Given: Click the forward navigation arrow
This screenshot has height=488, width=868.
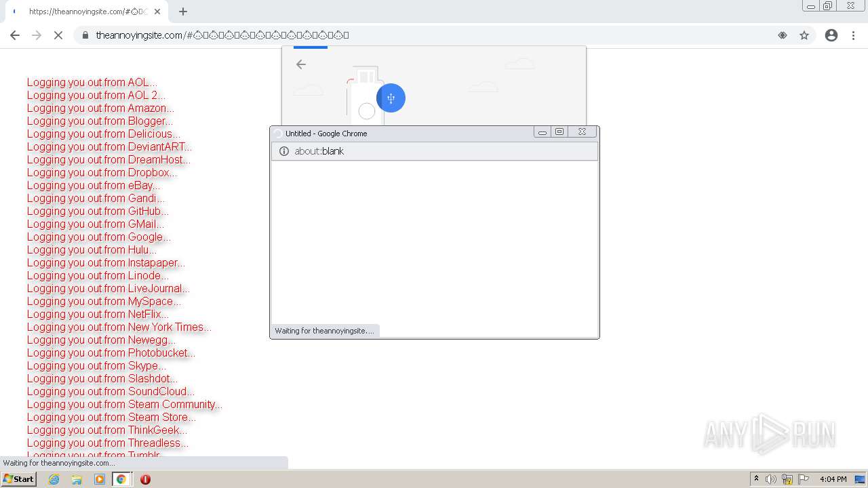Looking at the screenshot, I should (37, 35).
